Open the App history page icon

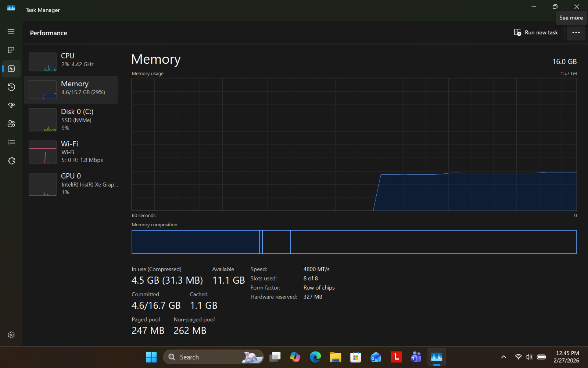11,87
